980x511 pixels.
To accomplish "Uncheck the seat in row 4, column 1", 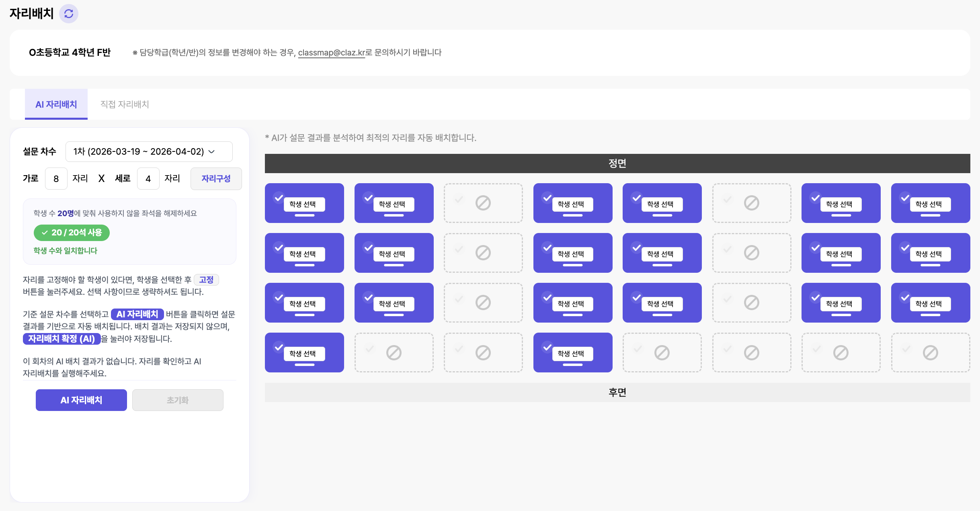I will [279, 347].
